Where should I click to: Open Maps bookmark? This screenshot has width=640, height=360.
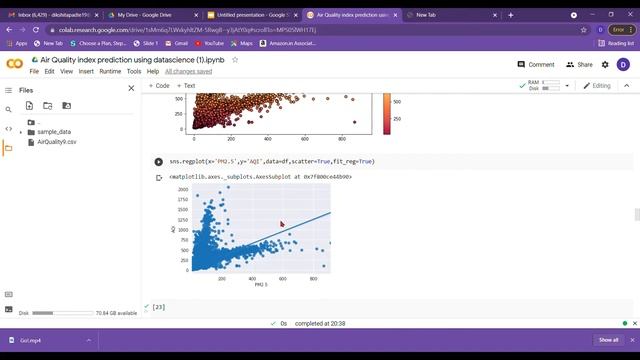click(x=242, y=43)
